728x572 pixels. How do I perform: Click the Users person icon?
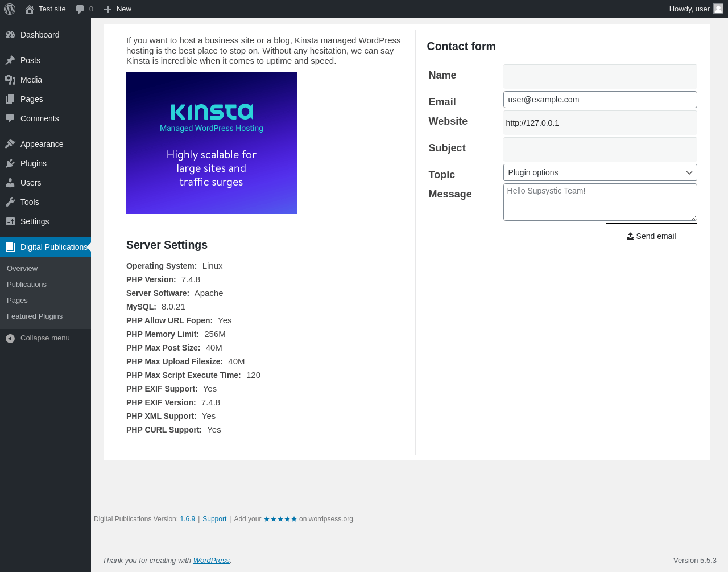pos(10,183)
